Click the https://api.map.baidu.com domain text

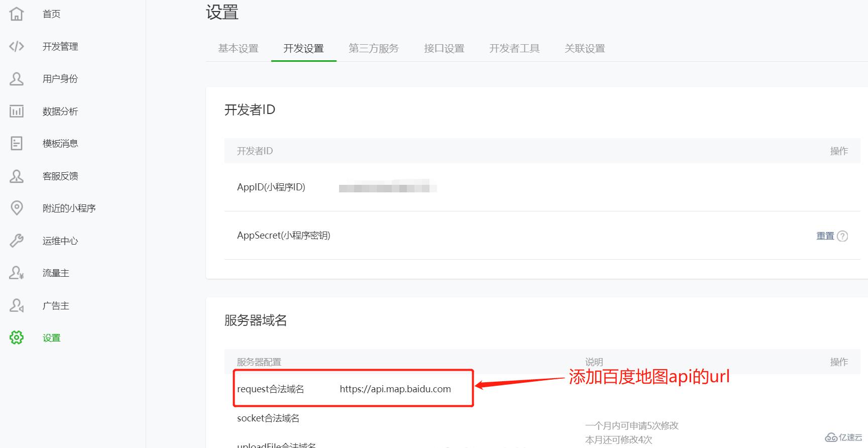395,389
